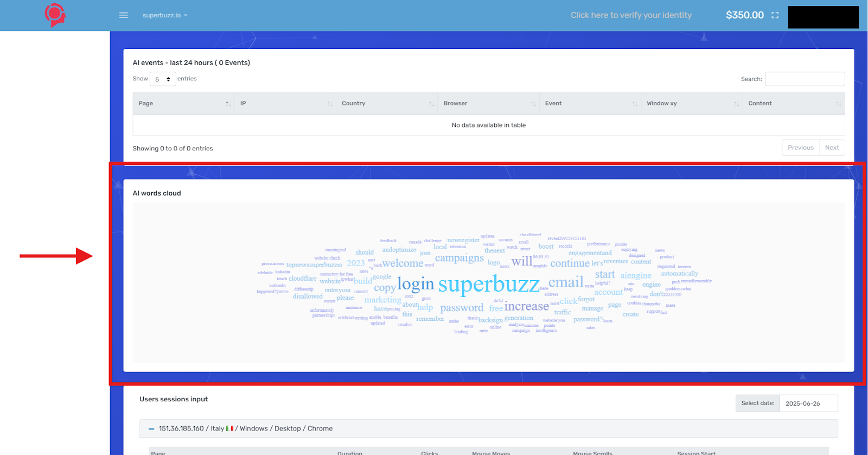Click the 'campaigns' word in cloud

tap(459, 258)
